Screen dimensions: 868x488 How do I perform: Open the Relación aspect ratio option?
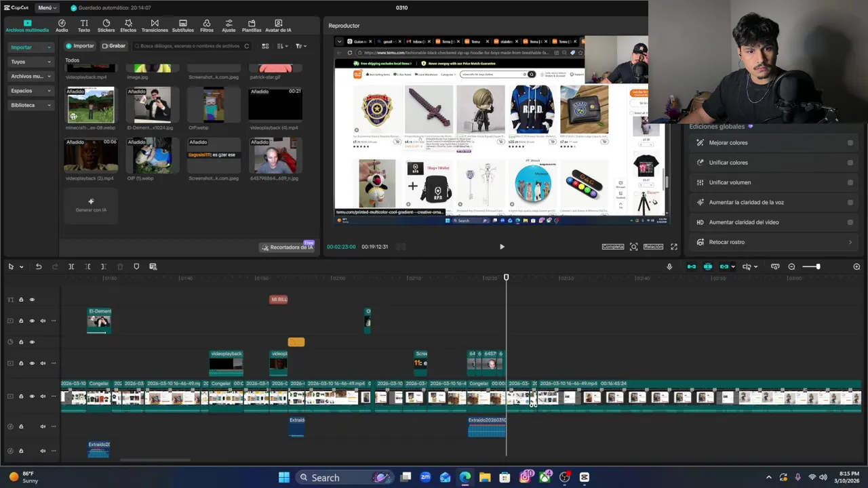(653, 247)
